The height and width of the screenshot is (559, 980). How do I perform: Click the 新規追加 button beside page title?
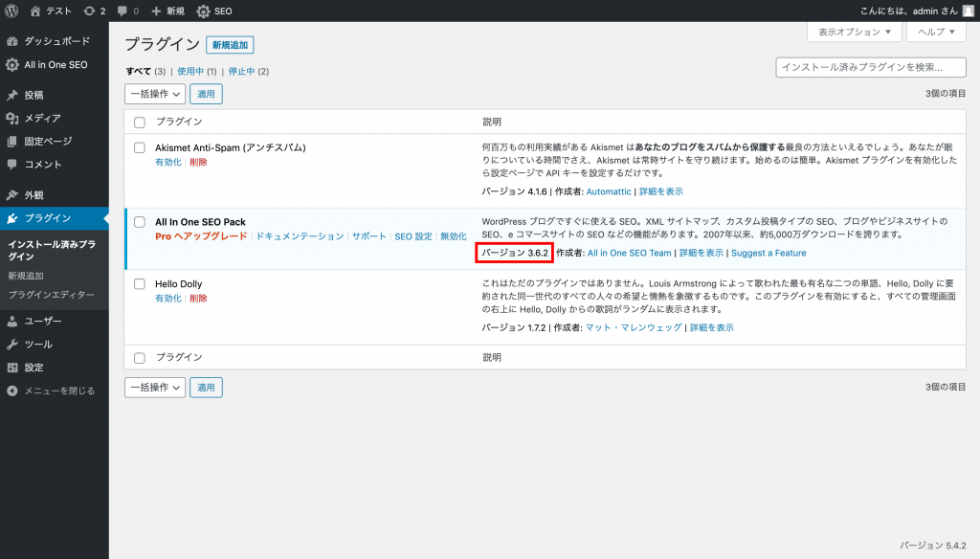[x=230, y=45]
